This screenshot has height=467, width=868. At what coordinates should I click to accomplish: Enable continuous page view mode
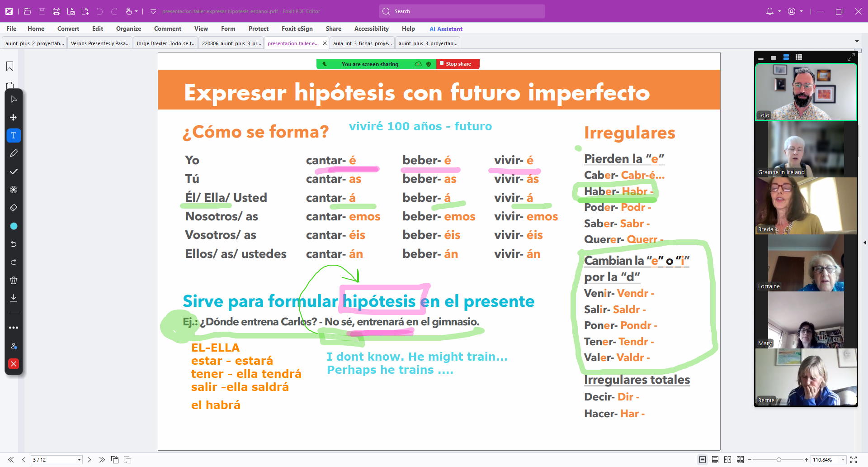tap(715, 460)
